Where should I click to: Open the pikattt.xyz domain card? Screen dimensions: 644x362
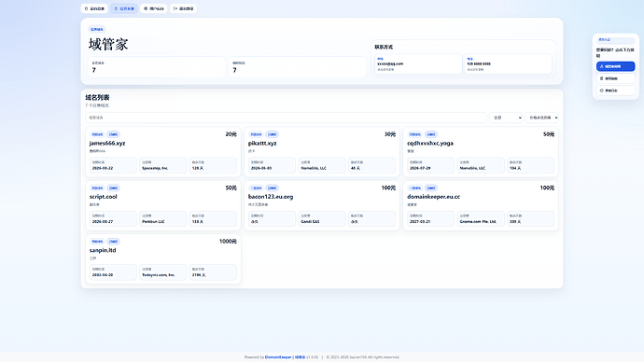coord(322,152)
